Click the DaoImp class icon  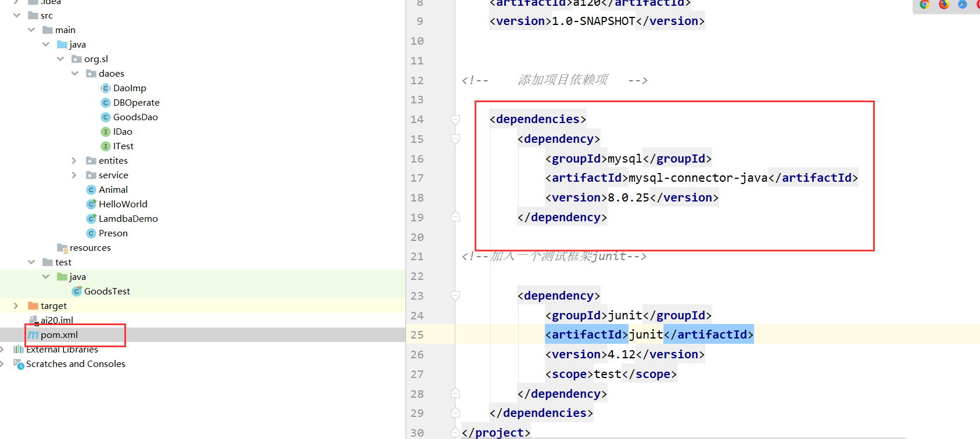[x=106, y=88]
